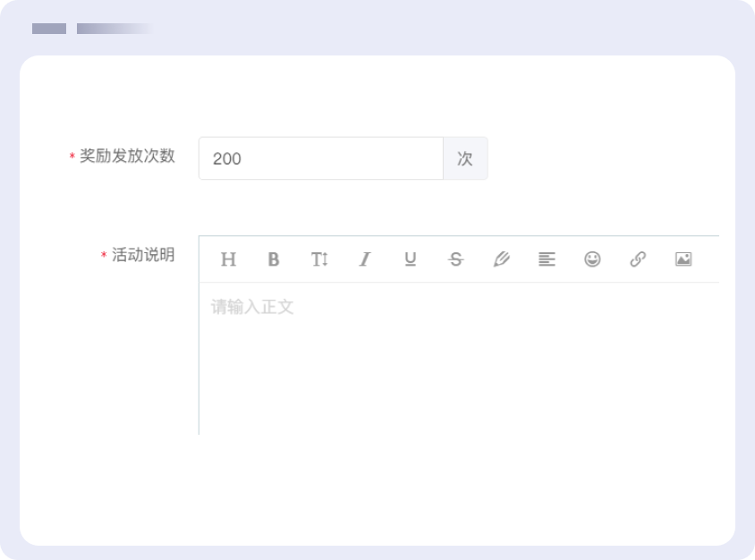
Task: Open the text color brush tool
Action: (501, 259)
